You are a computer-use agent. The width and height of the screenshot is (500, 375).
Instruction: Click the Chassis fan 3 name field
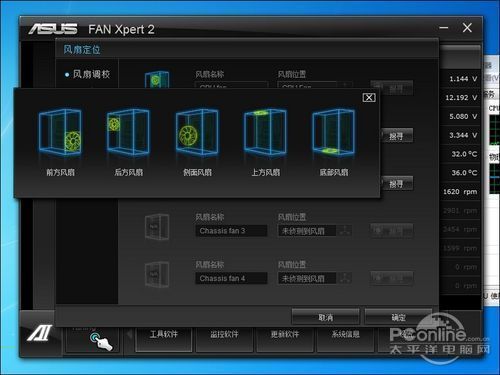click(x=231, y=231)
